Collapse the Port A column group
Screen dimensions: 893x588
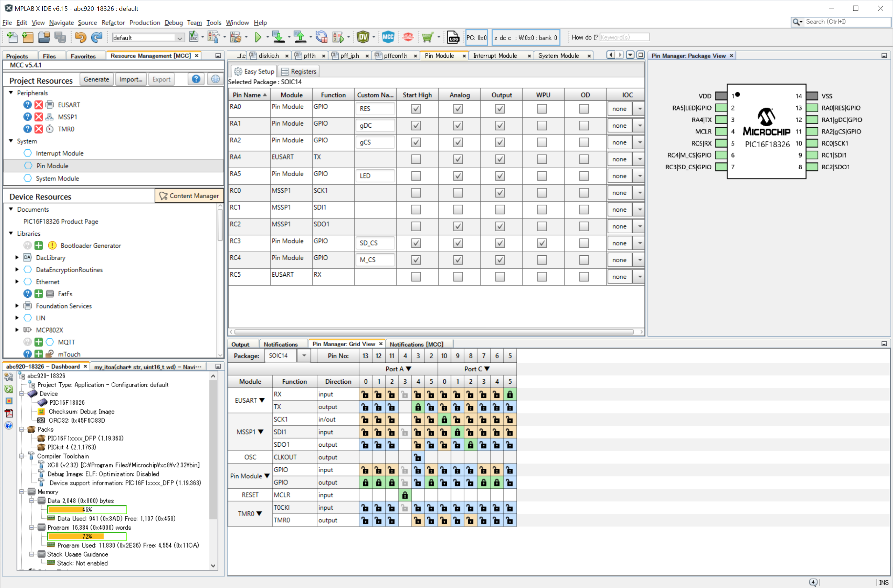click(409, 369)
